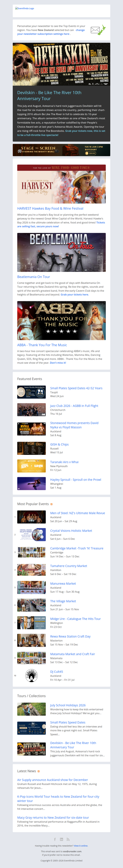Click Hayley Sproull event thumbnail
The width and height of the screenshot is (123, 868).
tap(31, 484)
